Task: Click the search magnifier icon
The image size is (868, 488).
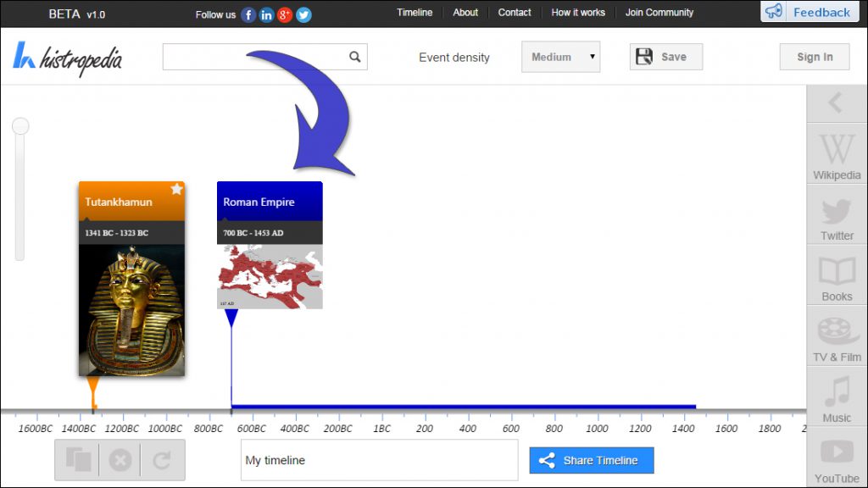Action: pos(355,57)
